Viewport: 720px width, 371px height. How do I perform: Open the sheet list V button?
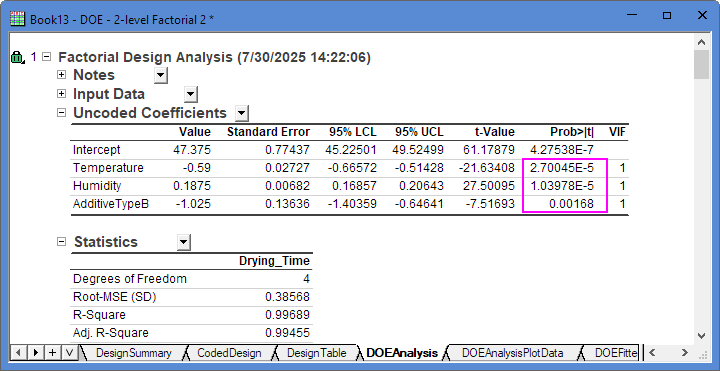tap(69, 353)
